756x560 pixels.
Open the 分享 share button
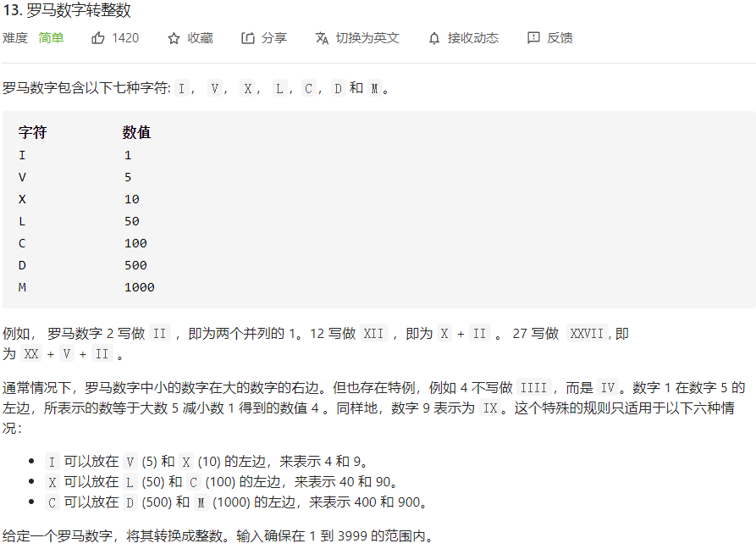click(264, 38)
